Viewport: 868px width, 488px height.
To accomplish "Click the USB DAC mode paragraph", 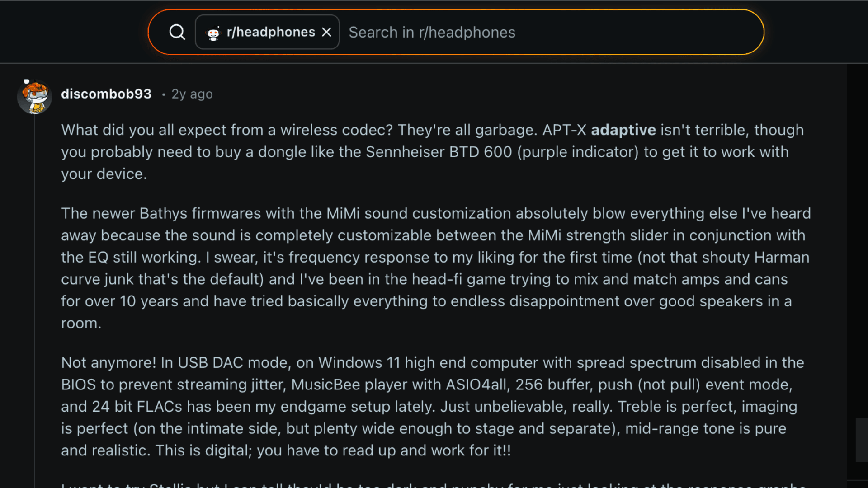I will click(x=407, y=406).
